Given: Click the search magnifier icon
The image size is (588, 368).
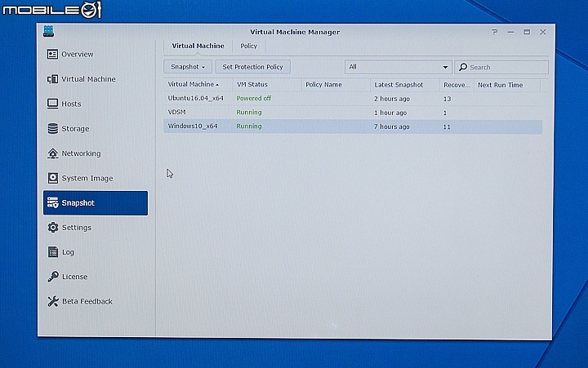Looking at the screenshot, I should 463,67.
